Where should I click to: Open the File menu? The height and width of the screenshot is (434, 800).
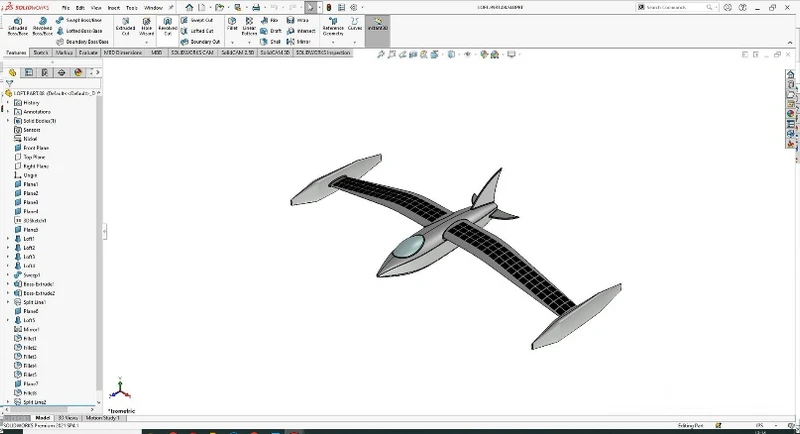66,8
